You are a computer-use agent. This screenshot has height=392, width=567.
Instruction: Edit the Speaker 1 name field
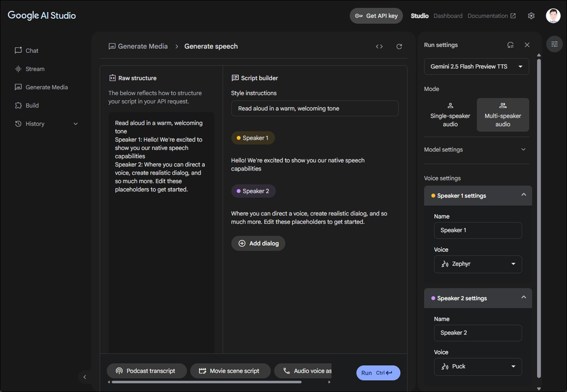478,230
